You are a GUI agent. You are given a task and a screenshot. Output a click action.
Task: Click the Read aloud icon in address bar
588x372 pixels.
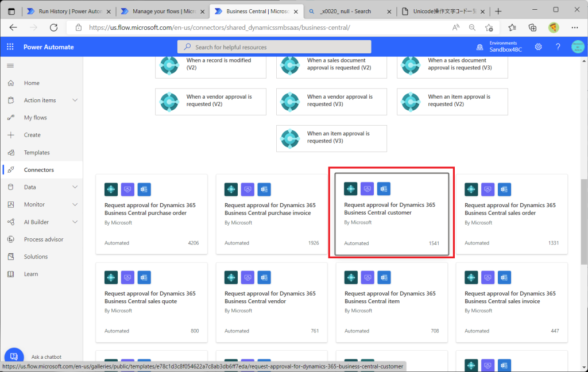455,28
